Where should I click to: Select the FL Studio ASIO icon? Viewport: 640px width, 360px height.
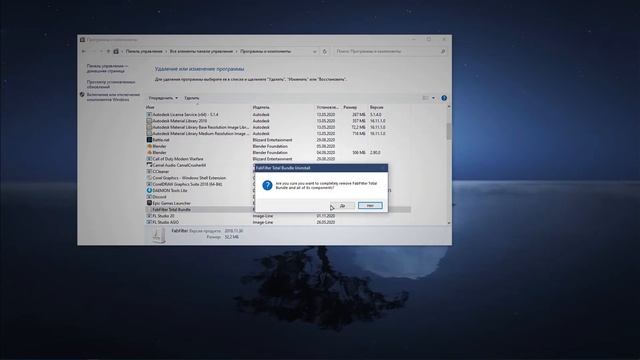[x=149, y=222]
